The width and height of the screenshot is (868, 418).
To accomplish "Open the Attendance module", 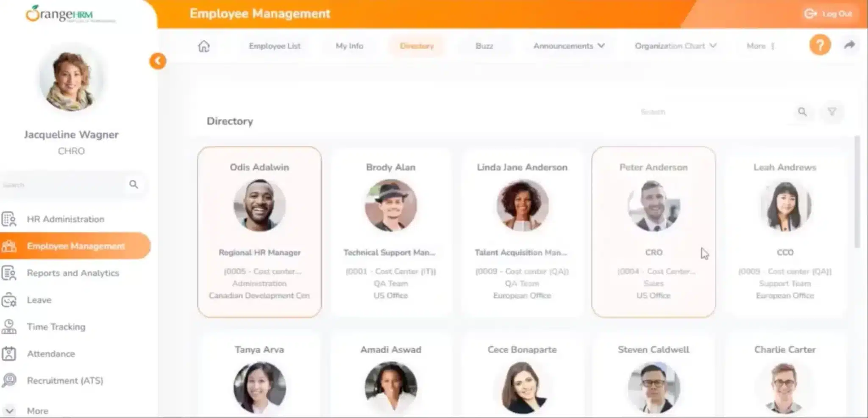I will pos(51,354).
